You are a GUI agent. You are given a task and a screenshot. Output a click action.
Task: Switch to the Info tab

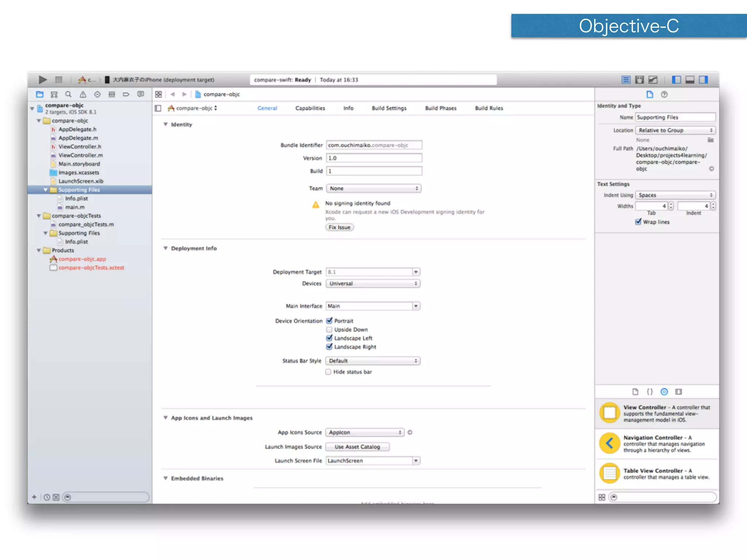coord(348,108)
